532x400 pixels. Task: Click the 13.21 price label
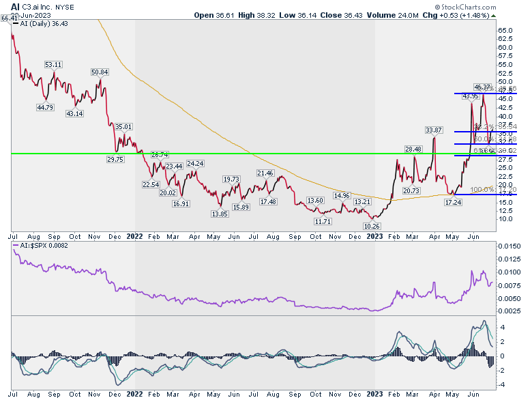(362, 201)
